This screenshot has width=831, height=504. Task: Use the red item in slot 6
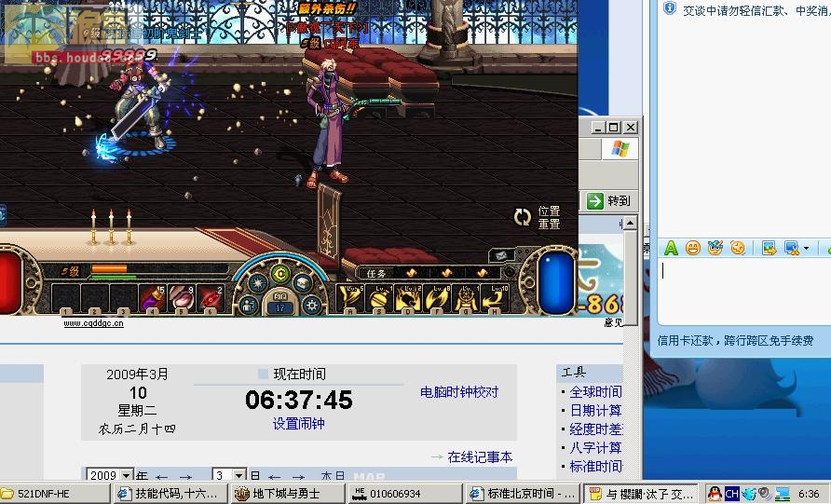point(211,298)
